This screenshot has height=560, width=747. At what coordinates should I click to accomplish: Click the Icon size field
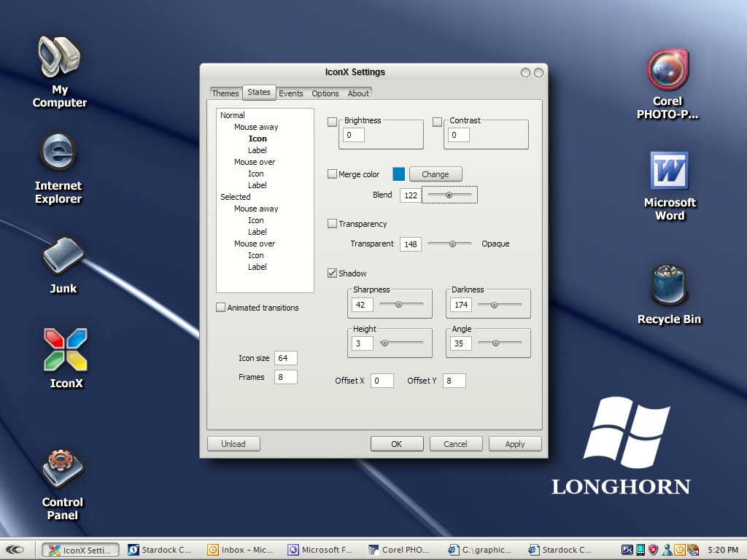click(x=286, y=358)
